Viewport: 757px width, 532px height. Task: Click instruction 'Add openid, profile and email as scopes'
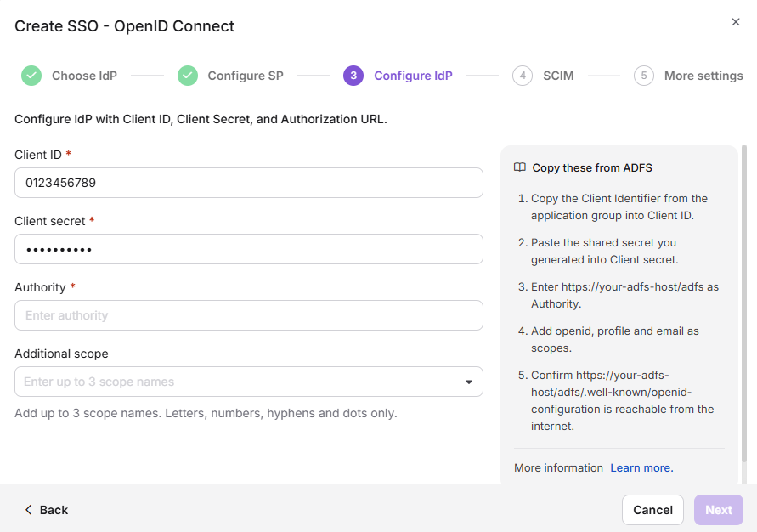615,339
